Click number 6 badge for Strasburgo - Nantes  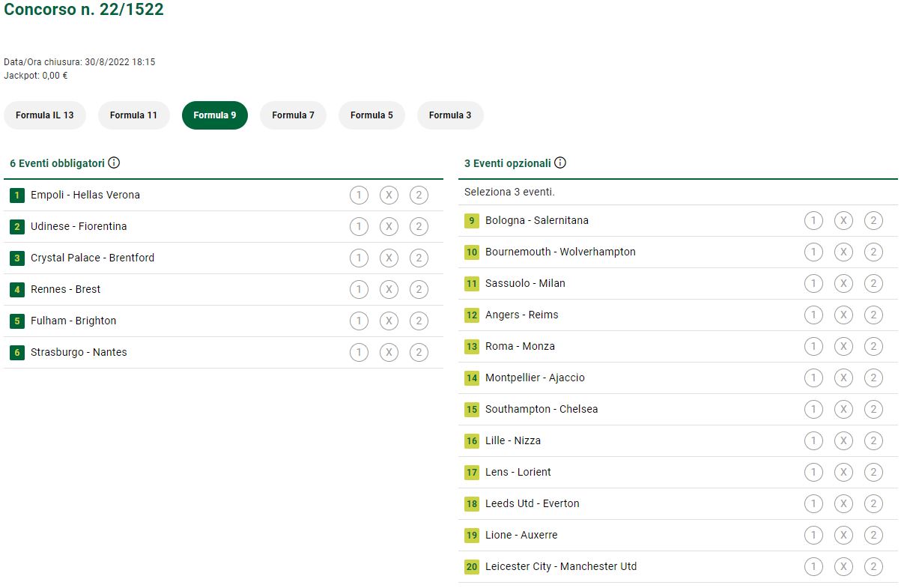(x=16, y=353)
